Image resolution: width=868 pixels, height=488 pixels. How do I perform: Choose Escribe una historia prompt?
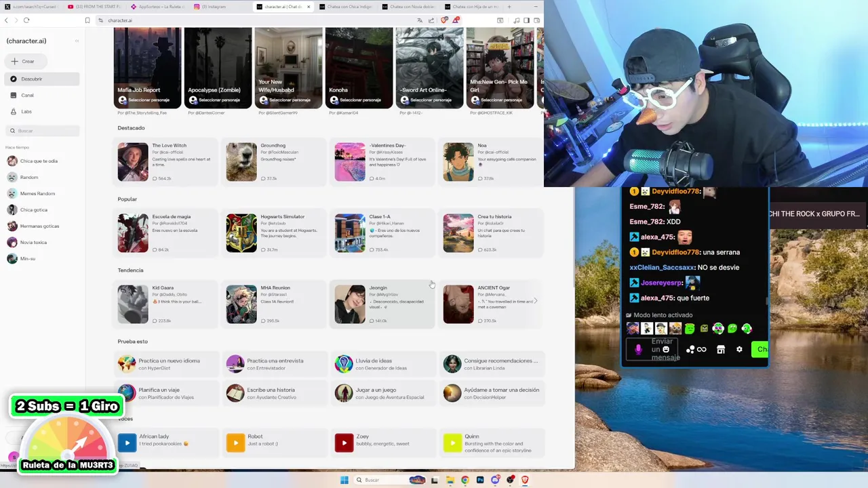click(x=275, y=393)
